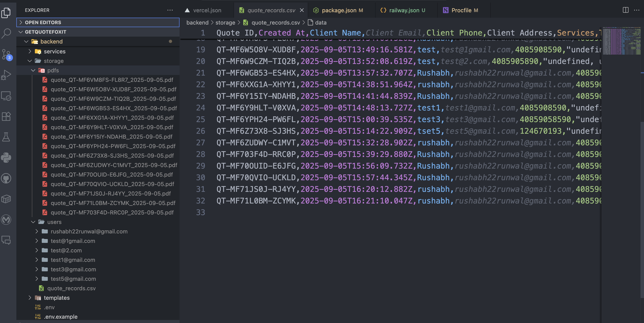The width and height of the screenshot is (644, 323).
Task: Click the split editor right icon
Action: click(625, 10)
